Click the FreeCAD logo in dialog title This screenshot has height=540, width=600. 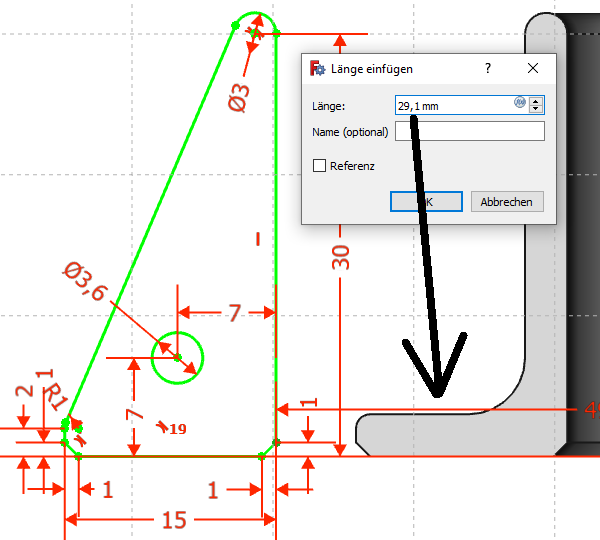click(x=318, y=69)
